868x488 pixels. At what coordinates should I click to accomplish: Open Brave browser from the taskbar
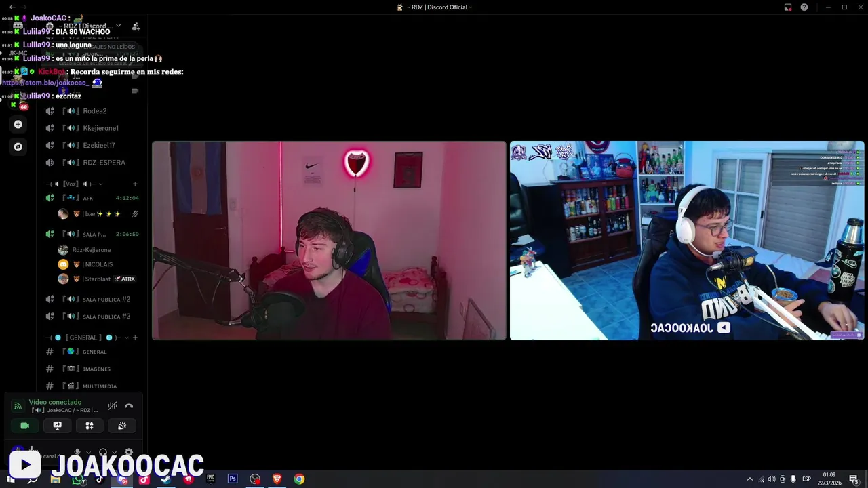pyautogui.click(x=277, y=479)
